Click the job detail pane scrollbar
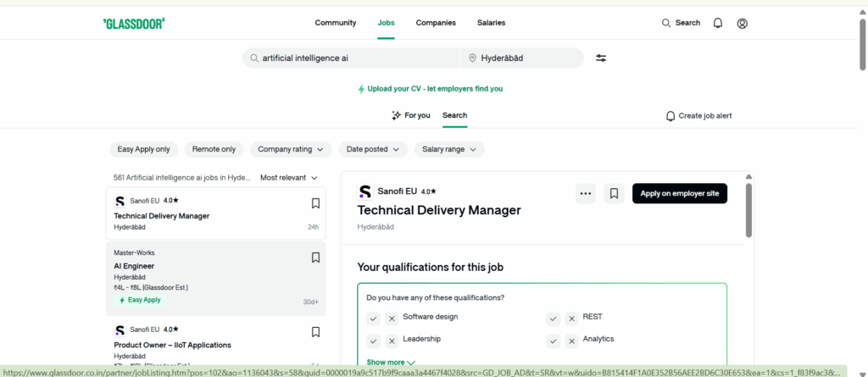 click(749, 210)
